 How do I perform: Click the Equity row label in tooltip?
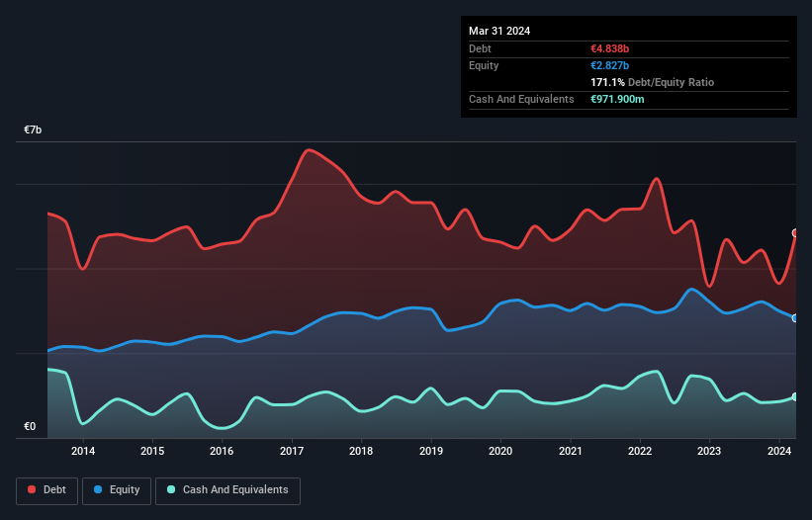coord(484,65)
